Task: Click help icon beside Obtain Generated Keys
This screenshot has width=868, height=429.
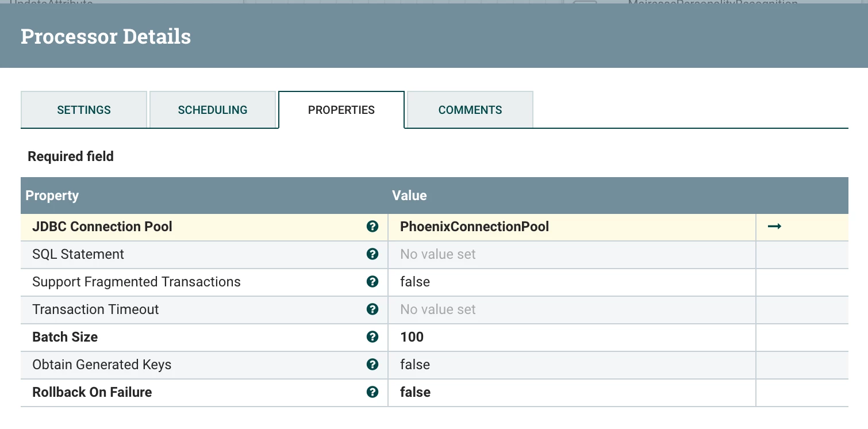Action: pos(372,365)
